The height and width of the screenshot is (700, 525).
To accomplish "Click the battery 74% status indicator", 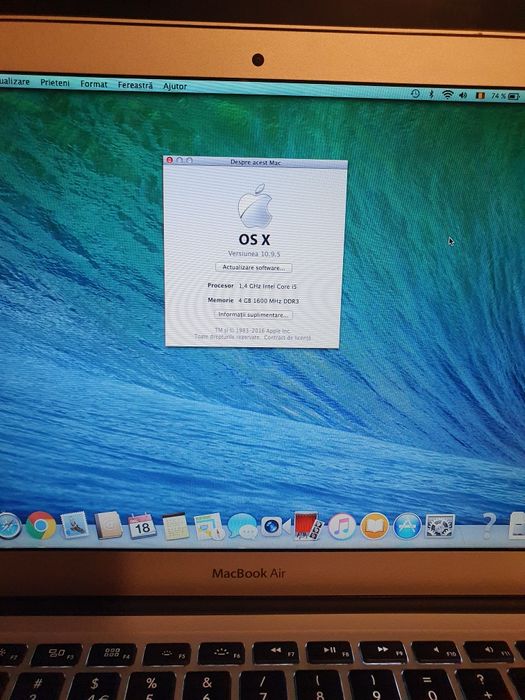I will (x=505, y=96).
